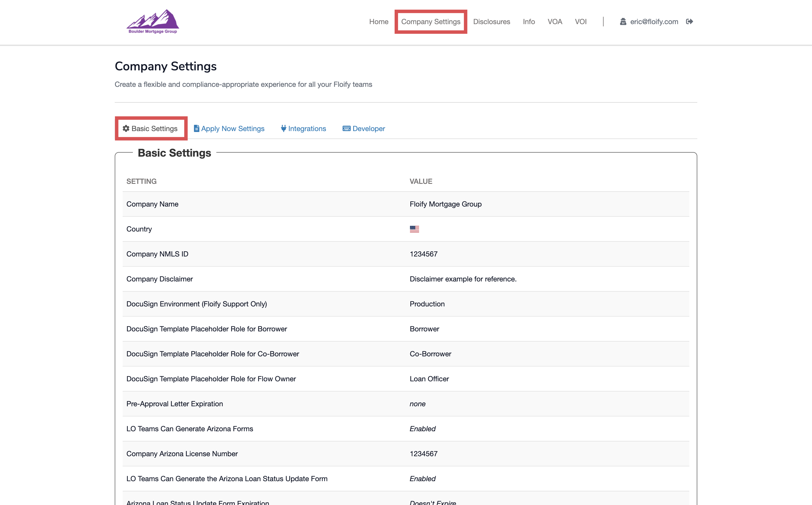Go to the Disclosures page
Screen dimensions: 812x505
[x=491, y=22]
